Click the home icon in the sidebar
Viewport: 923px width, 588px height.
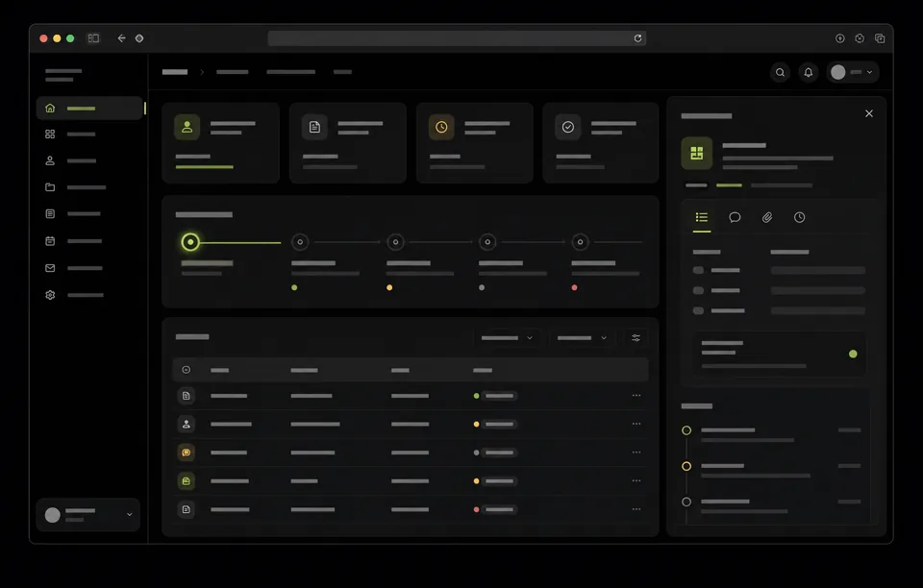click(x=50, y=109)
